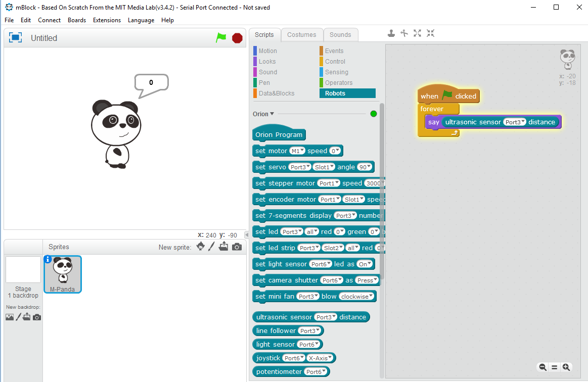
Task: Take new backdrop photo with camera
Action: (x=37, y=317)
